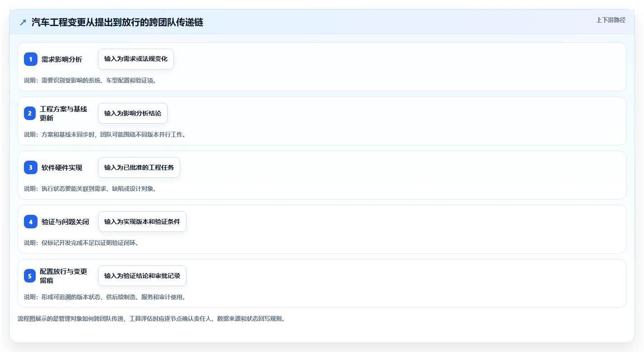The width and height of the screenshot is (644, 352).
Task: Click the 工程方案与基线更新 step title
Action: 64,113
